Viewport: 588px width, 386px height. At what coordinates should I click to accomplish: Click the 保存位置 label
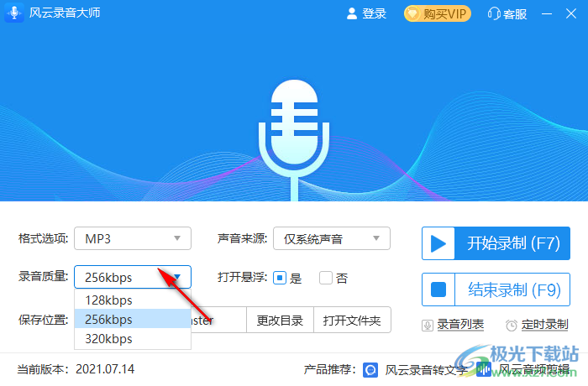[x=43, y=320]
